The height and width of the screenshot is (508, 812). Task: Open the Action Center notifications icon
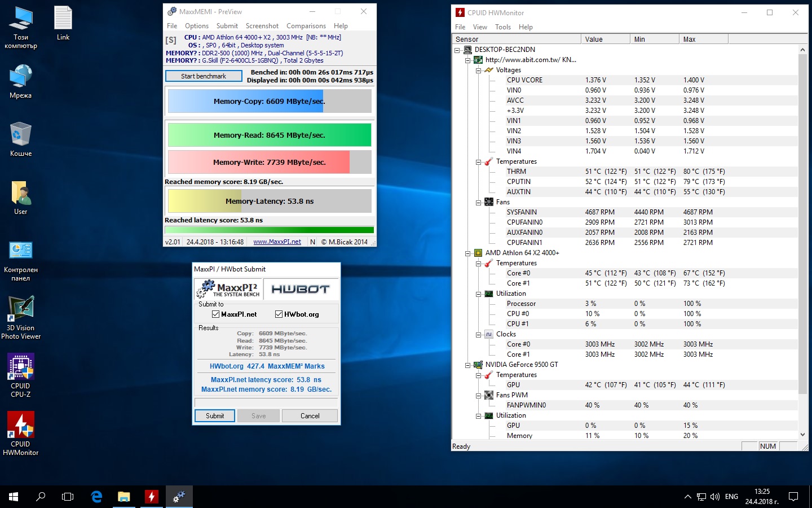[x=793, y=497]
